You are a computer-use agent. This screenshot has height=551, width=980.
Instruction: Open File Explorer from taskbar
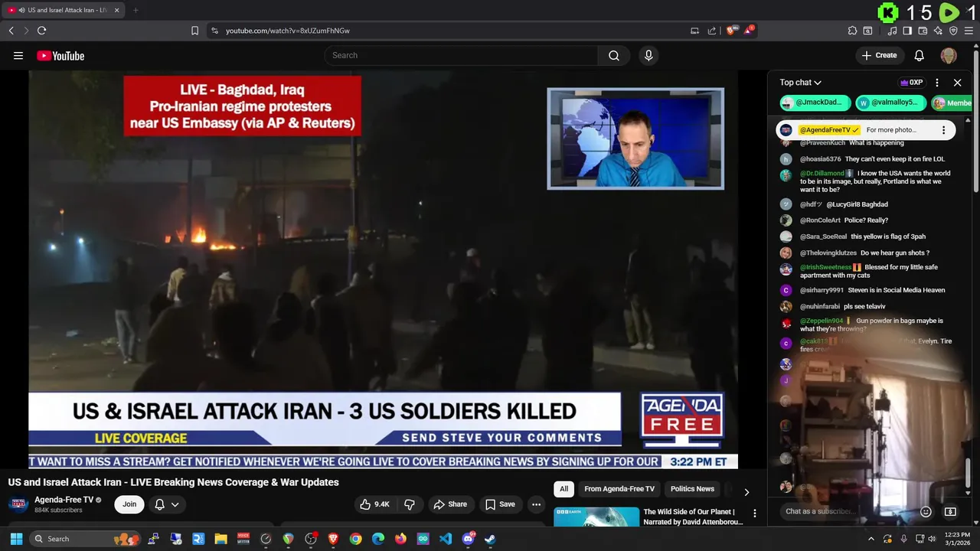coord(220,539)
